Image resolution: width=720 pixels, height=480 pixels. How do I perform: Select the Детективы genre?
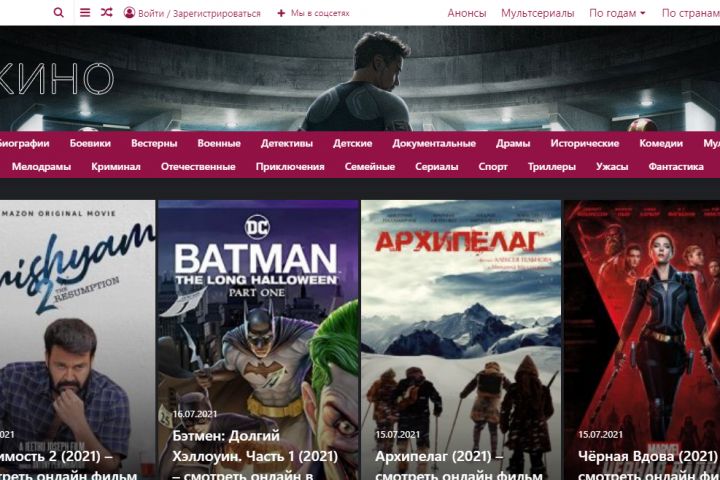pos(287,143)
